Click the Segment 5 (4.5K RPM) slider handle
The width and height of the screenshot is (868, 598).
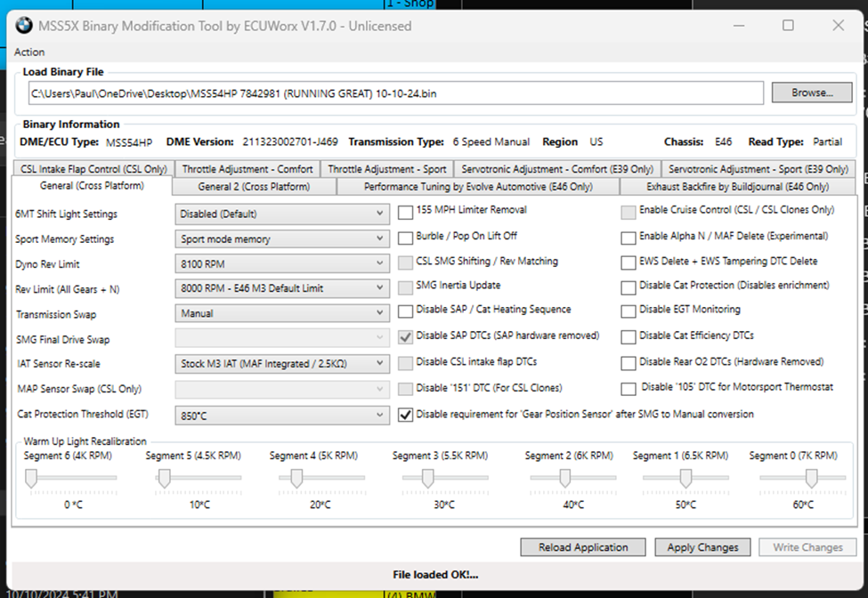pos(164,479)
